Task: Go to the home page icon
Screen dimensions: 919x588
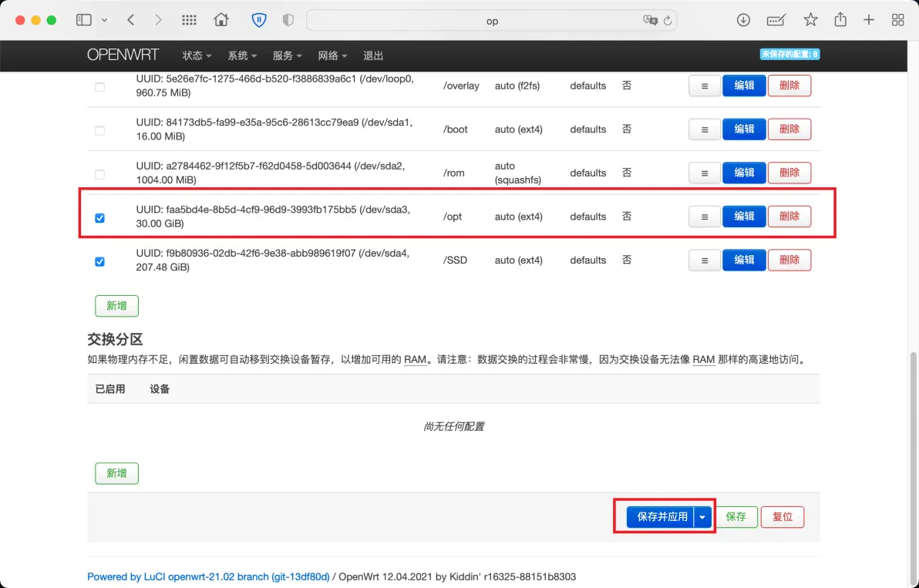Action: coord(221,20)
